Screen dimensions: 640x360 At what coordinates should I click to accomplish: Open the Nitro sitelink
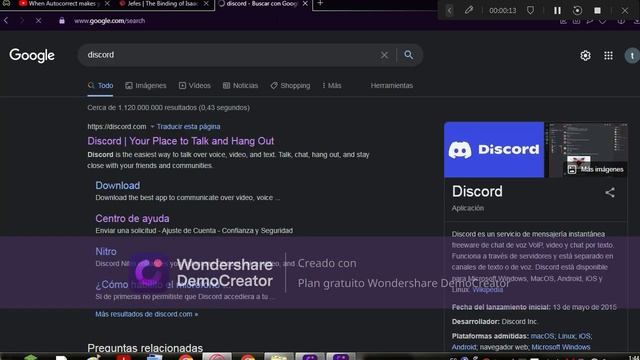[x=106, y=252]
